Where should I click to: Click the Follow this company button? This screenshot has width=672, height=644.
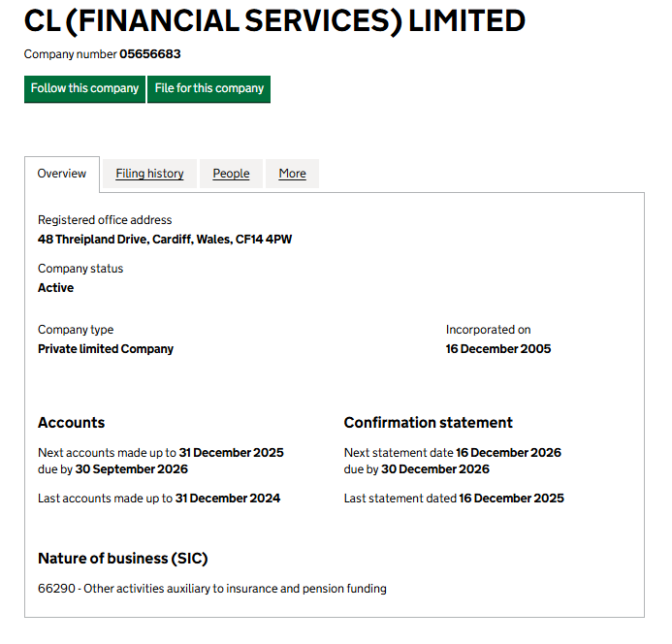85,88
